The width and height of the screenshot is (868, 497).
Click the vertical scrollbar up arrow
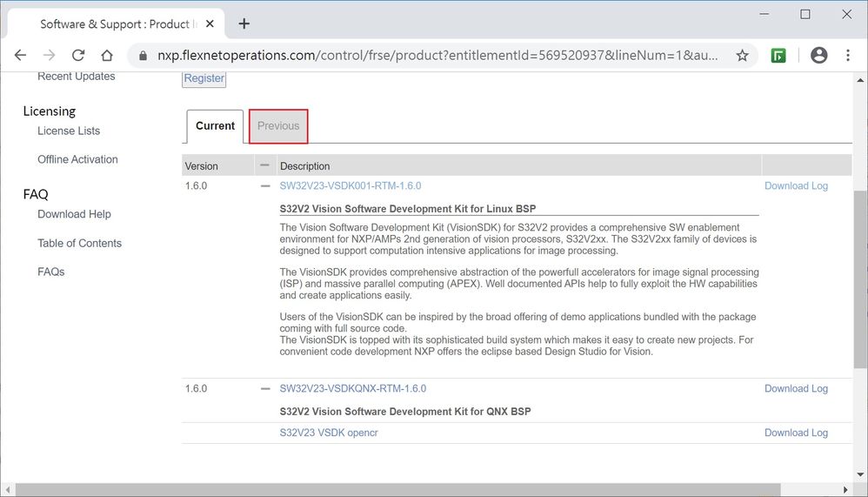tap(860, 80)
